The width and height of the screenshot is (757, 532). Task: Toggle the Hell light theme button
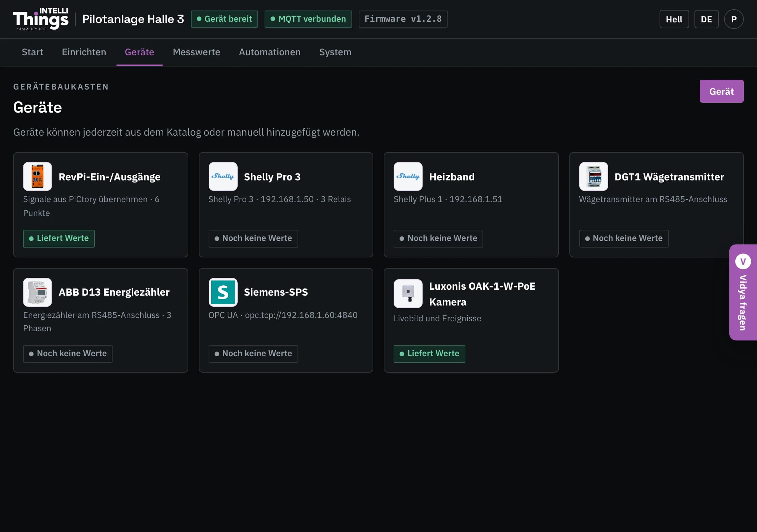tap(674, 19)
